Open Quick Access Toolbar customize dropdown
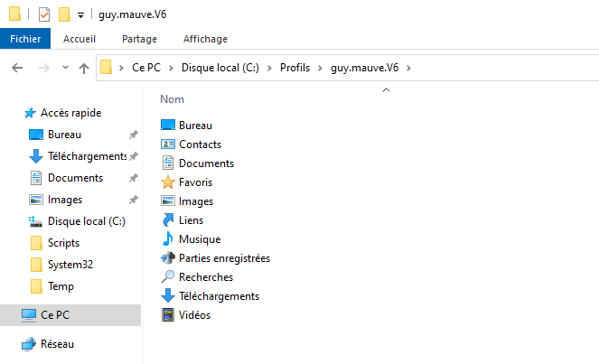Image resolution: width=599 pixels, height=364 pixels. (x=80, y=15)
